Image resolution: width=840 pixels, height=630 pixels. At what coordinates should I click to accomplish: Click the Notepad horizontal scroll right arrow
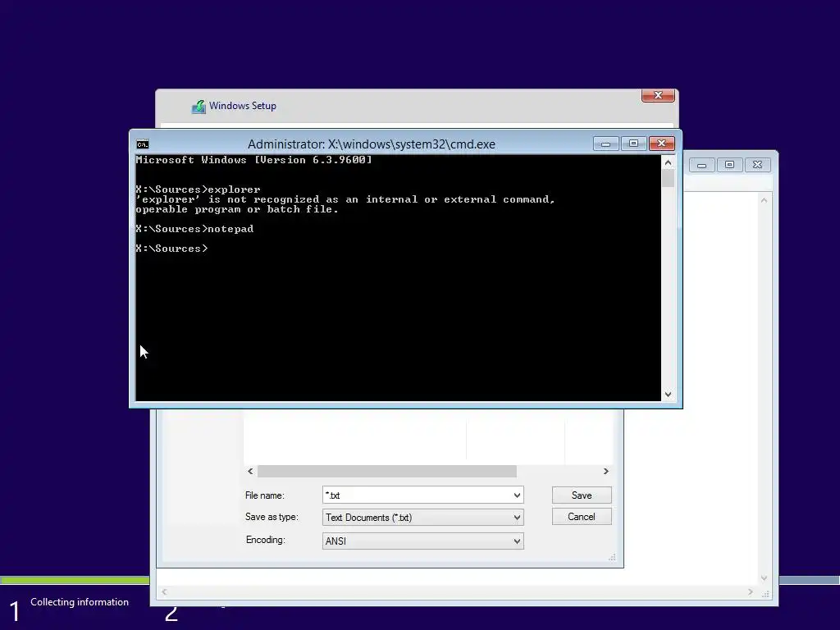pyautogui.click(x=750, y=592)
